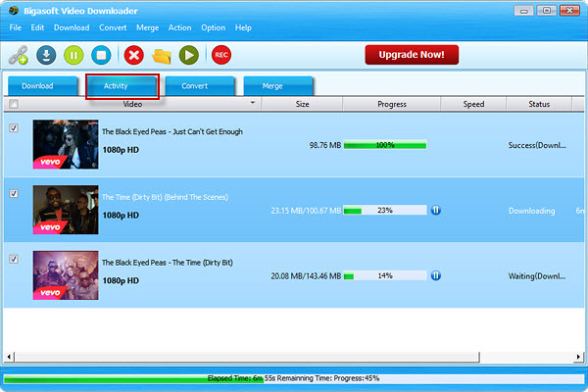Image resolution: width=588 pixels, height=392 pixels.
Task: Click the '20.08 MB/143.46 MB' size value
Action: [306, 276]
